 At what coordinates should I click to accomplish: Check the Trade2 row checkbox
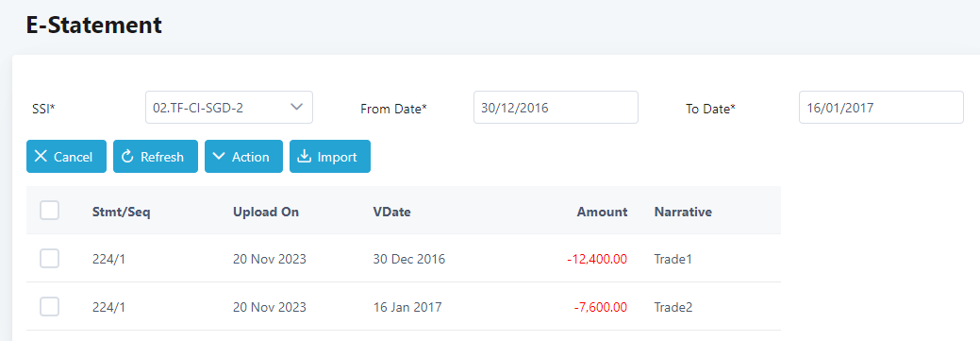coord(49,307)
